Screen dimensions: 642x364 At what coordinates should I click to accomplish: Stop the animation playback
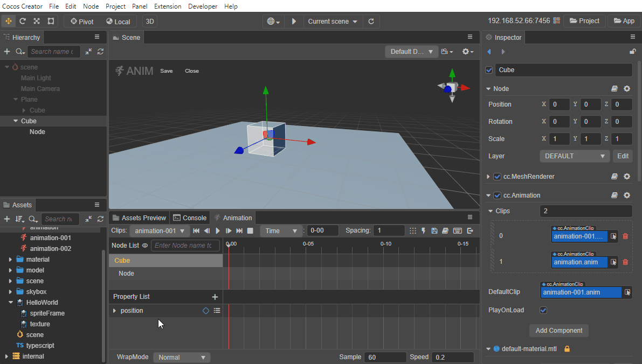pos(250,230)
